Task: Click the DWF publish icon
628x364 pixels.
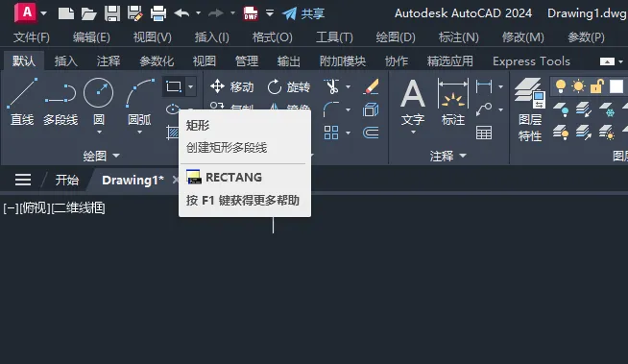Action: tap(251, 13)
